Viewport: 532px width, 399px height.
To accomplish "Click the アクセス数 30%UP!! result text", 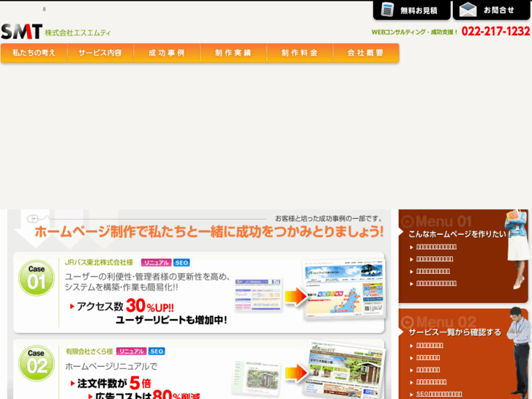I will coord(122,306).
